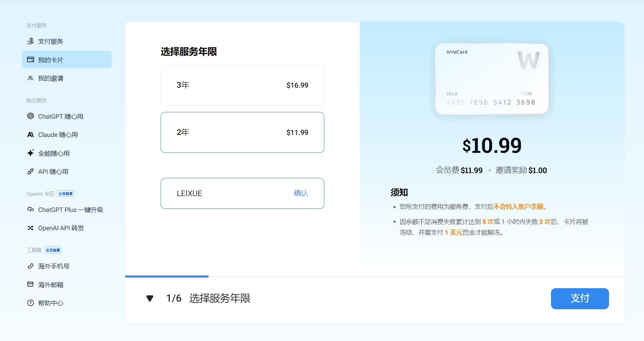Open 海外手机号 tool
The width and height of the screenshot is (644, 341).
coord(67,266)
